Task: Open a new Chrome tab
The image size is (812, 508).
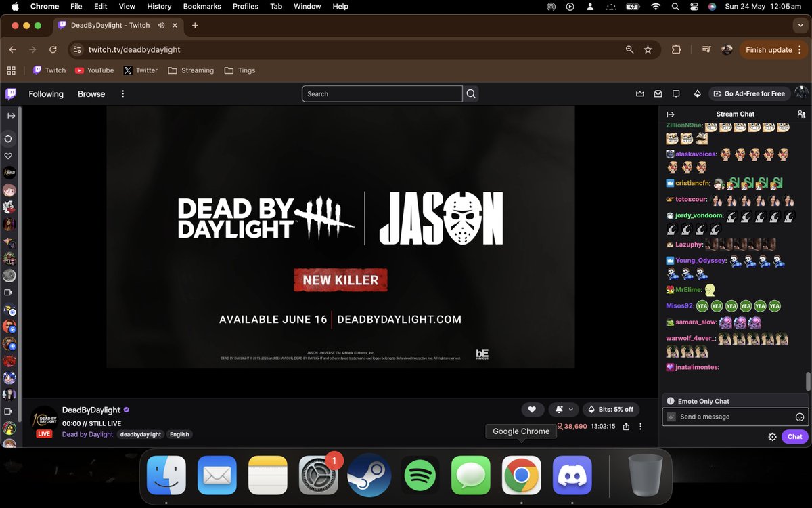Action: click(195, 26)
